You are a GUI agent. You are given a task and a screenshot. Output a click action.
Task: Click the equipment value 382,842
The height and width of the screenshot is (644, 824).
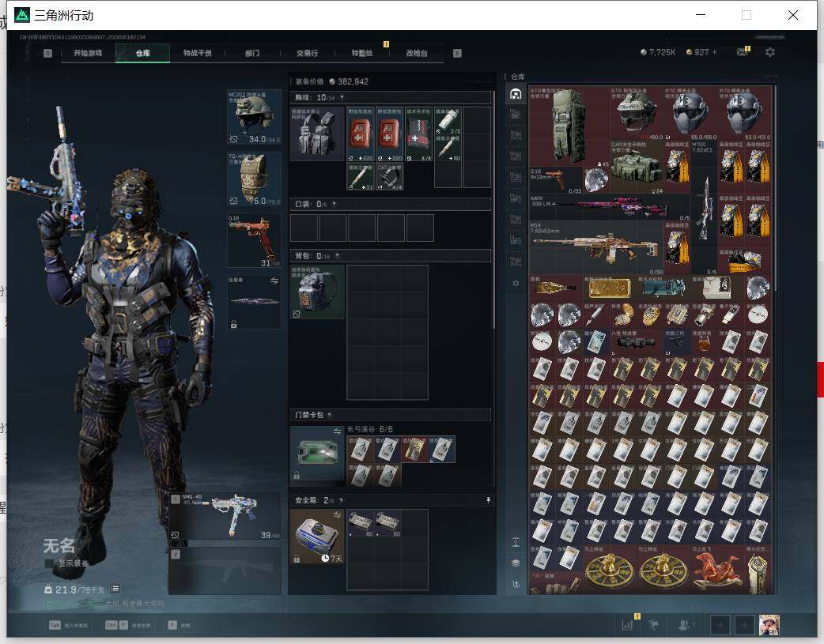[x=349, y=82]
